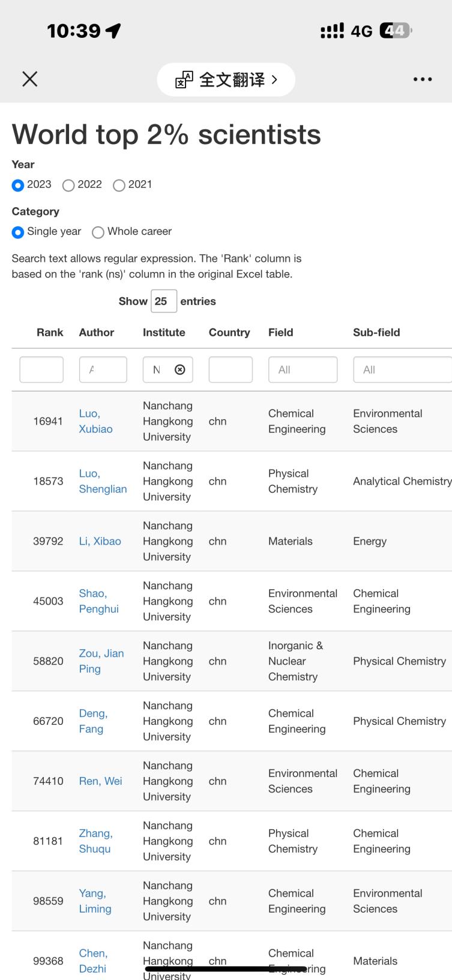Change the Show entries count box
This screenshot has width=452, height=980.
(x=163, y=301)
